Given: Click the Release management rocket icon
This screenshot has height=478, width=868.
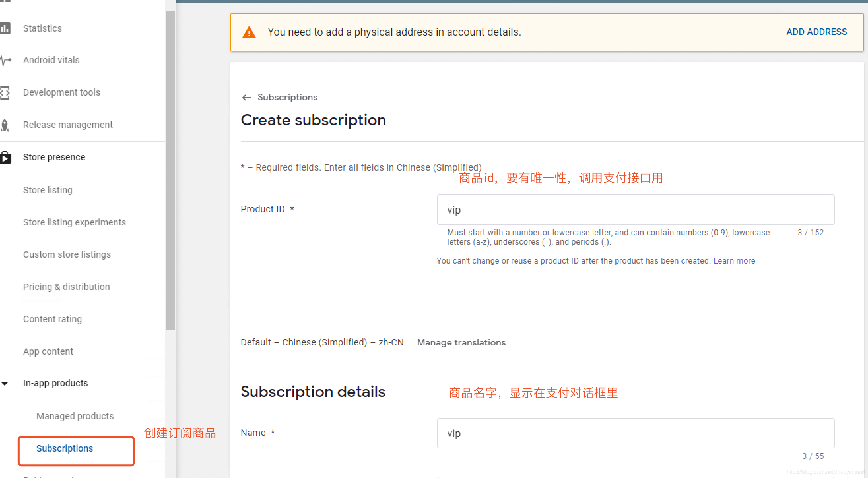Looking at the screenshot, I should pos(5,125).
